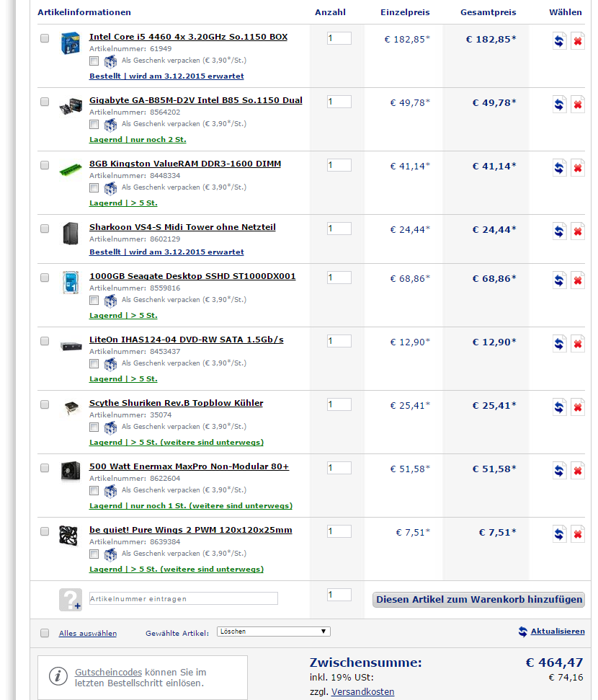Refresh the Scythe Shuriken Rev.B row
The image size is (598, 700).
click(x=559, y=407)
